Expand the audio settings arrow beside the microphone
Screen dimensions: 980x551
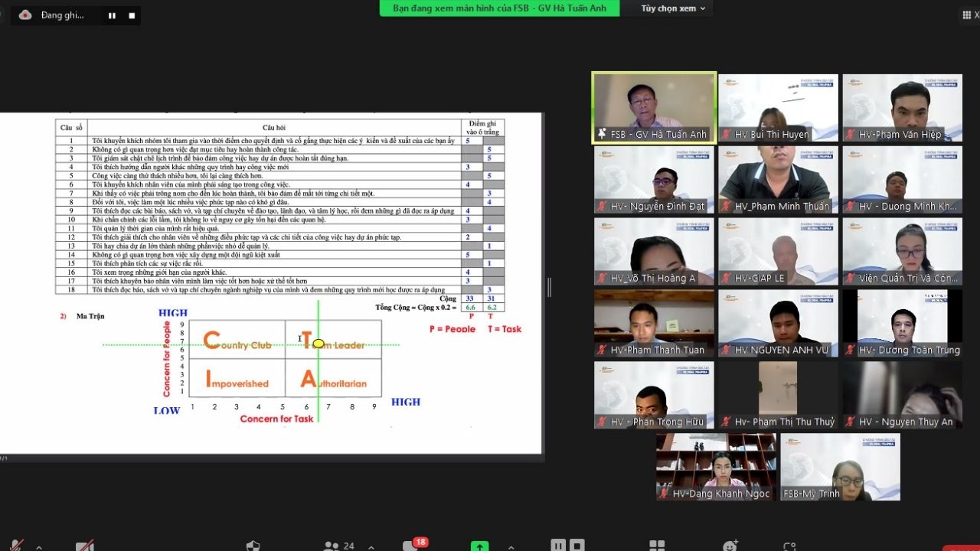39,546
